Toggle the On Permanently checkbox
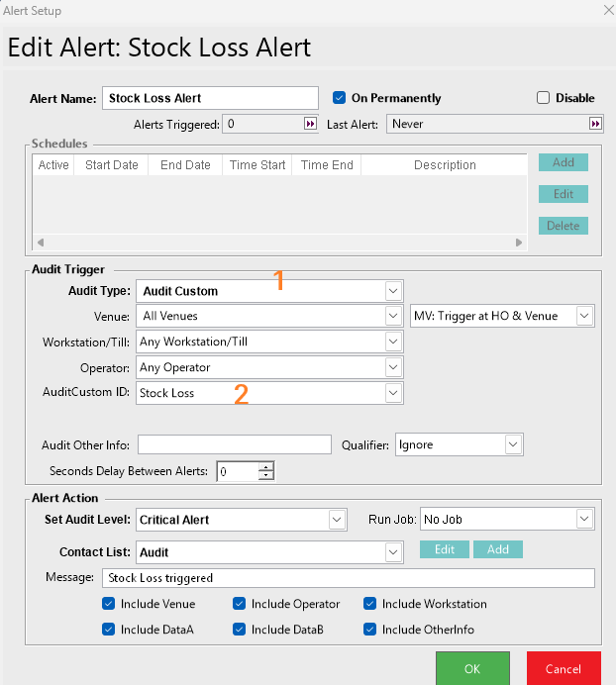Image resolution: width=616 pixels, height=685 pixels. (x=339, y=98)
